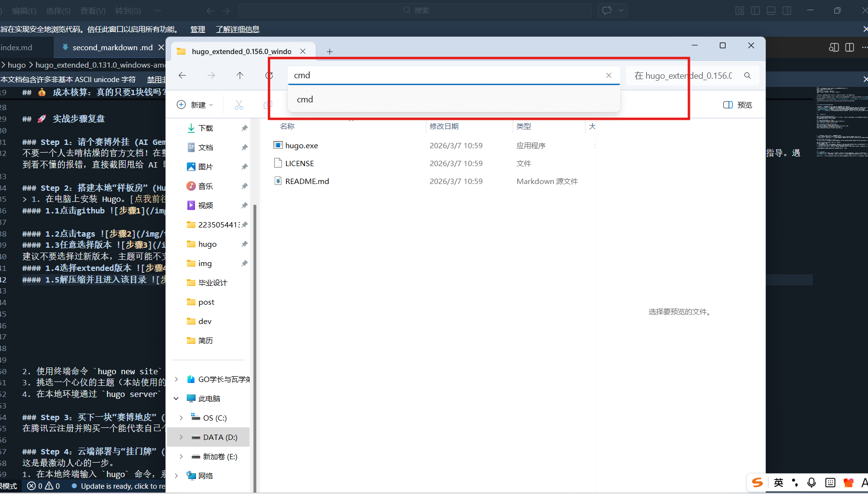Click the Cut scissors icon

pos(239,105)
